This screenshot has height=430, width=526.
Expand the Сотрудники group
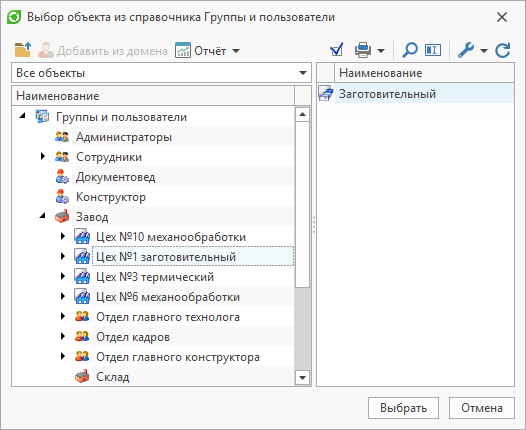(x=43, y=156)
